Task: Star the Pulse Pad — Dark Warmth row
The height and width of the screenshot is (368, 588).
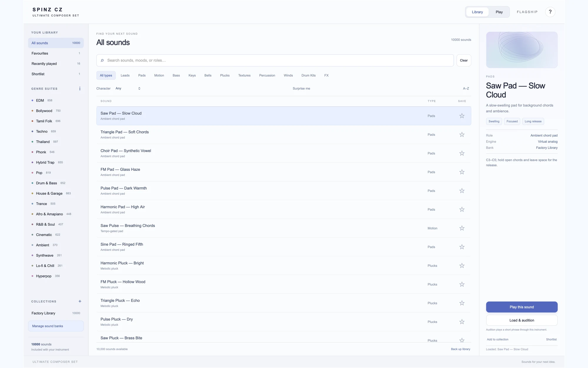Action: [x=462, y=191]
